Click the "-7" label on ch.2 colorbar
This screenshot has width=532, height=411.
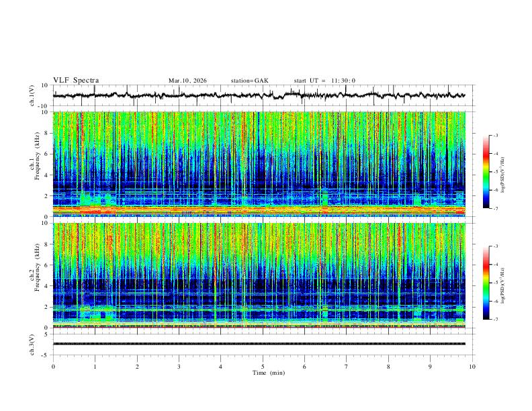[495, 319]
